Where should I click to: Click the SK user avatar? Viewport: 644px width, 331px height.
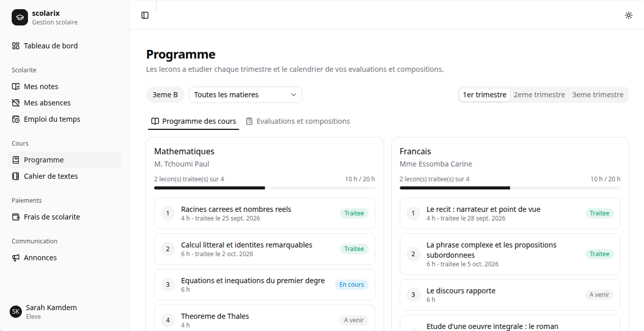tap(16, 311)
